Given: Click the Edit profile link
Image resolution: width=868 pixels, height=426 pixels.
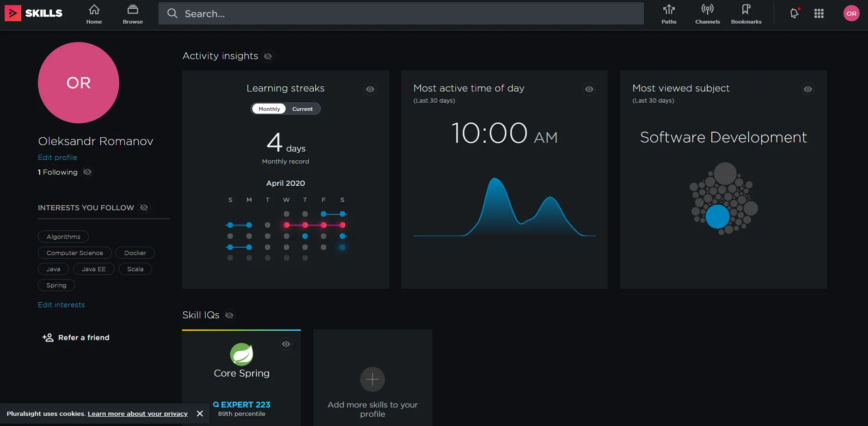Looking at the screenshot, I should [x=57, y=158].
